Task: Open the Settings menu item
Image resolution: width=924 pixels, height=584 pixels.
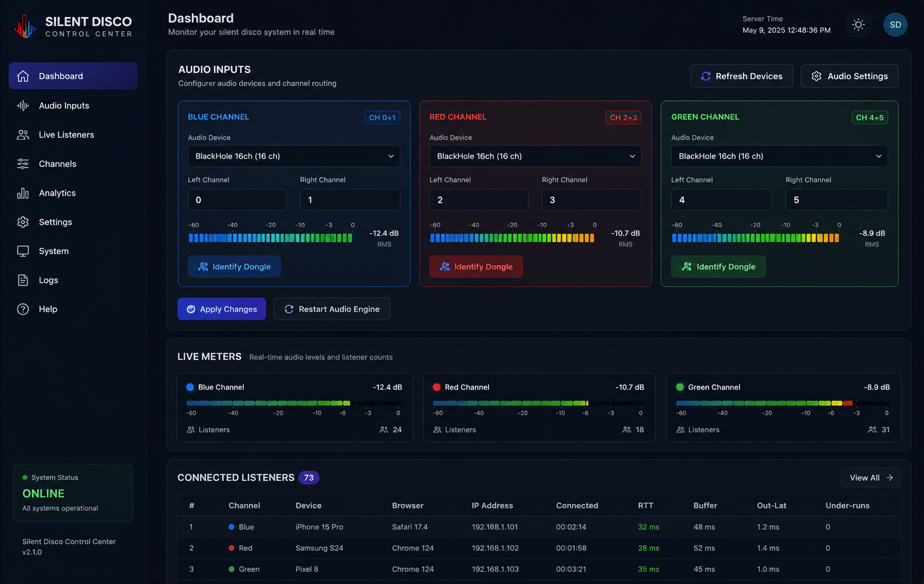Action: tap(55, 222)
